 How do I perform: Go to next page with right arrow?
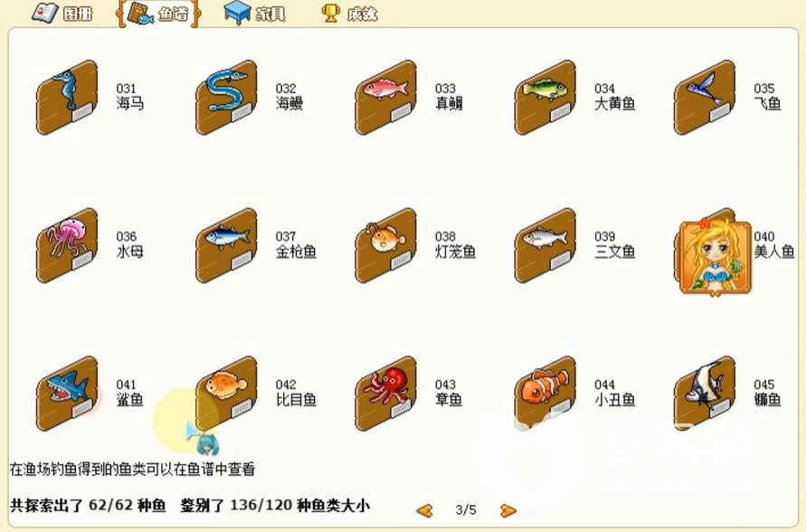pyautogui.click(x=507, y=510)
